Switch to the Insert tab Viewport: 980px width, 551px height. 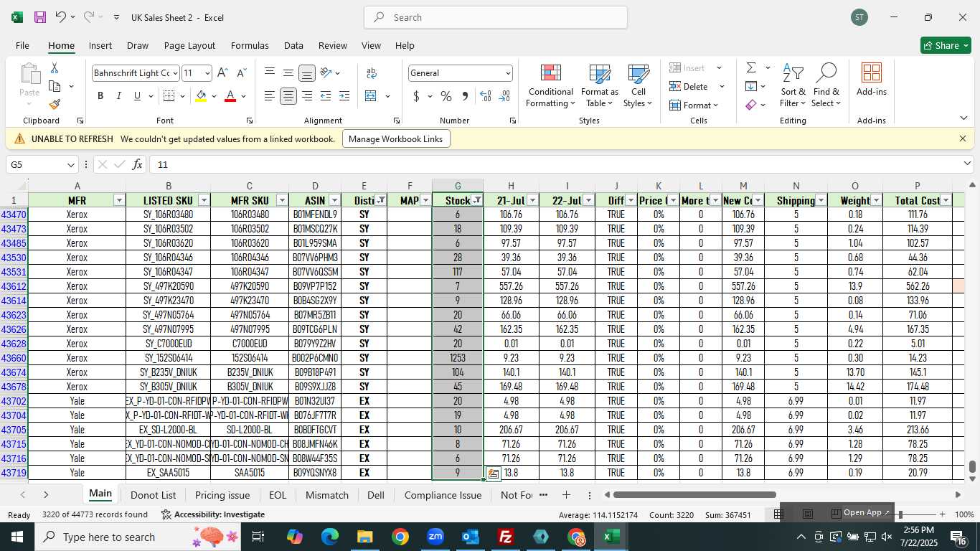(100, 45)
